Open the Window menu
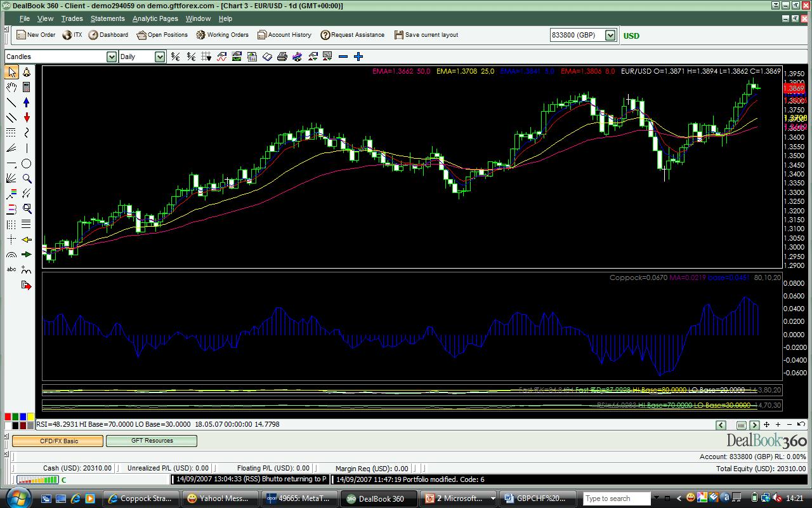Screen dimensions: 812x508 point(198,19)
